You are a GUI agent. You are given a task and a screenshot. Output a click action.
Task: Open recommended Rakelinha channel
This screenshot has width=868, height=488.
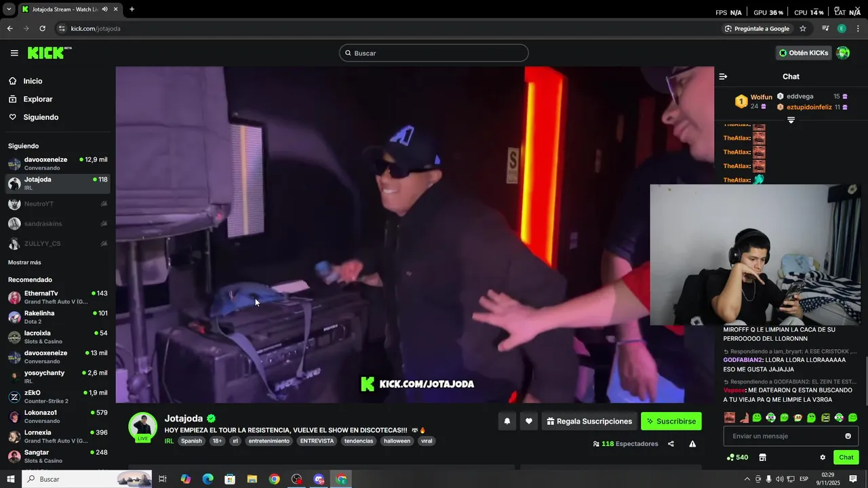[x=58, y=317]
